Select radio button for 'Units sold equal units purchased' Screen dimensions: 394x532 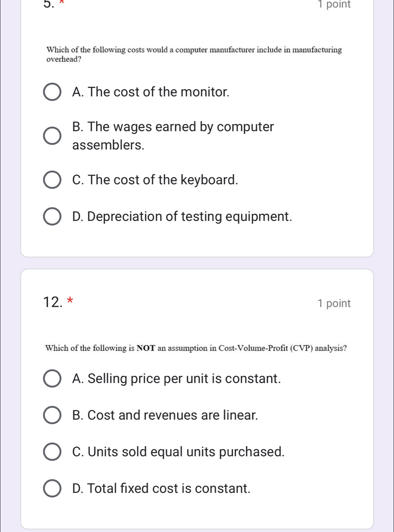coord(52,452)
